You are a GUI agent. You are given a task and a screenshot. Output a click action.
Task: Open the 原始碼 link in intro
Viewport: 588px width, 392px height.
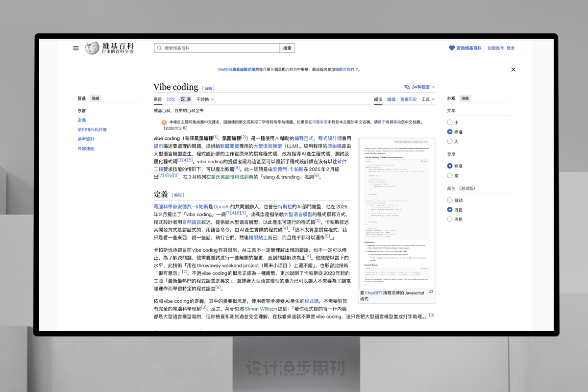pos(335,146)
